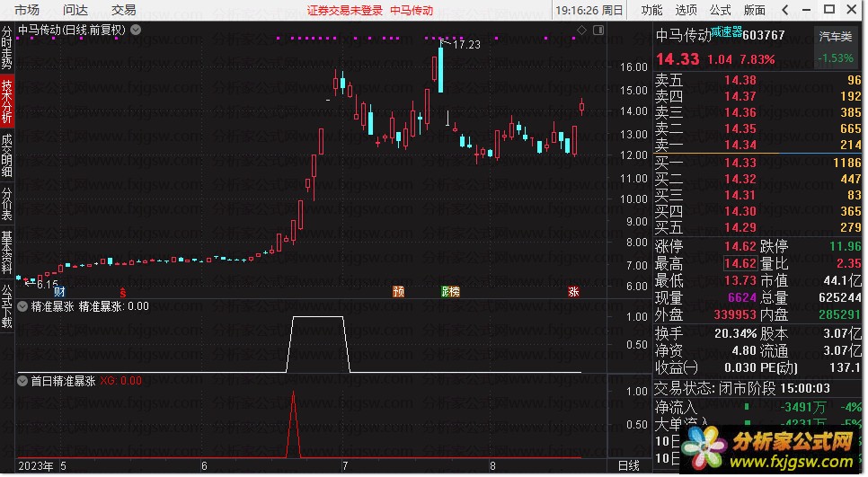Click the back arrow in title bar
The width and height of the screenshot is (868, 477).
(785, 9)
